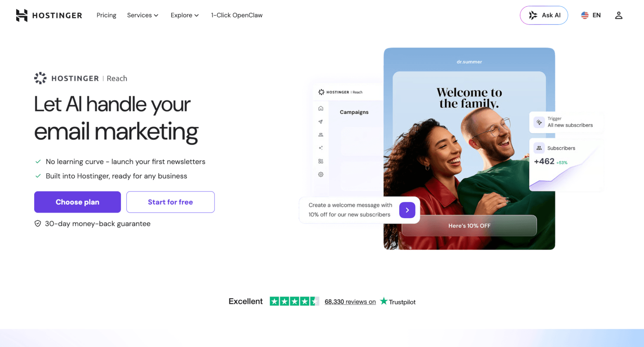Click the purple arrow send prompt button
This screenshot has width=644, height=347.
coord(407,210)
